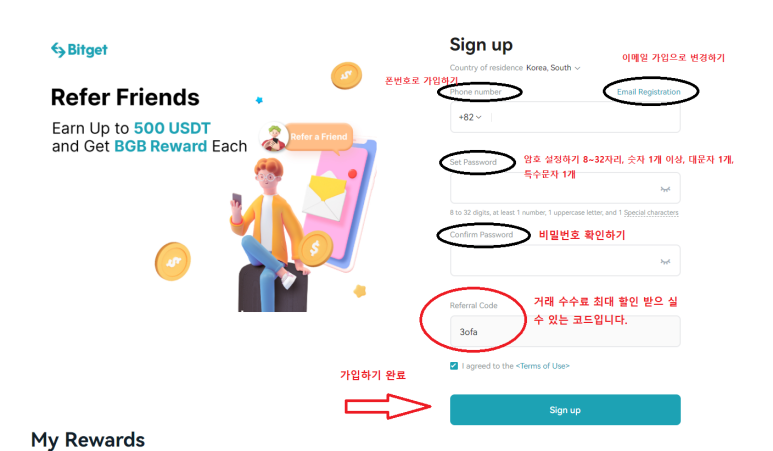773x451 pixels.
Task: Click the gold coin above the illustration
Action: tap(346, 75)
